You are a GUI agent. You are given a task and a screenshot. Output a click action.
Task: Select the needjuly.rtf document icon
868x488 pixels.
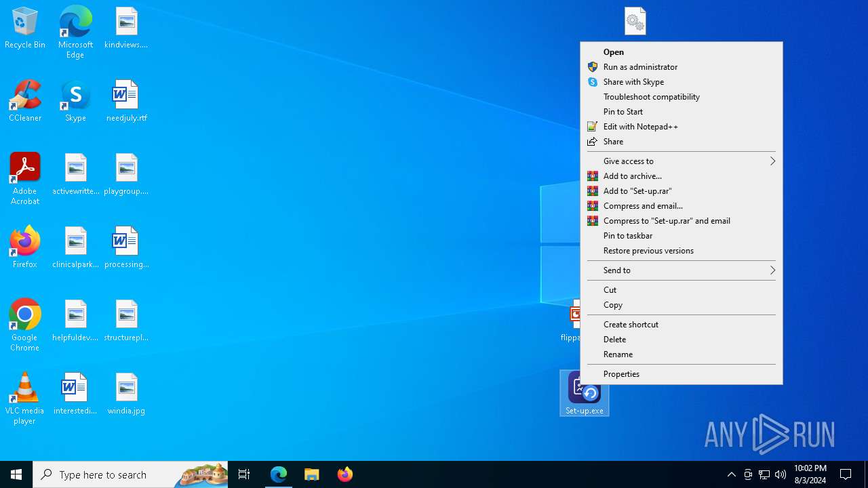(126, 101)
